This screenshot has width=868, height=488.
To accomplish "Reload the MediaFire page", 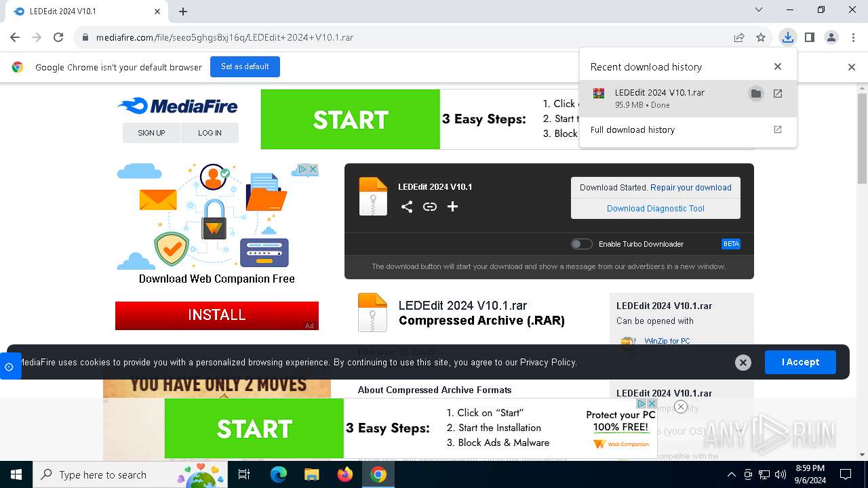I will pyautogui.click(x=58, y=37).
